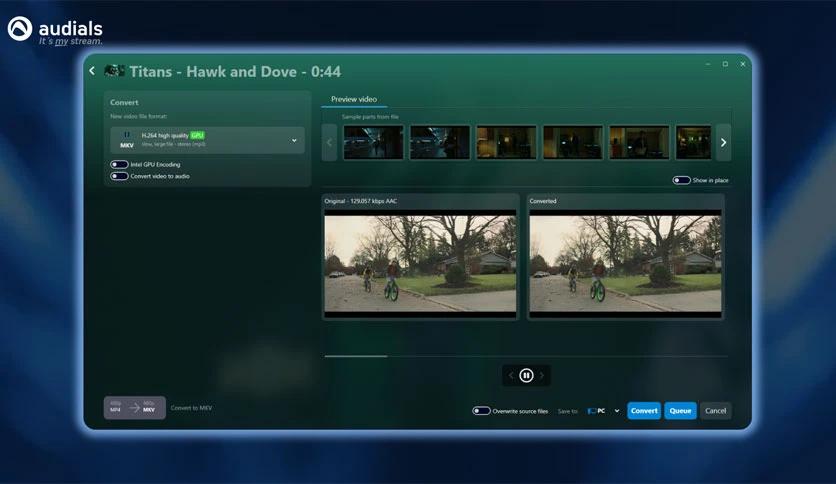Go to the previous preview sample
This screenshot has width=836, height=484.
click(511, 376)
